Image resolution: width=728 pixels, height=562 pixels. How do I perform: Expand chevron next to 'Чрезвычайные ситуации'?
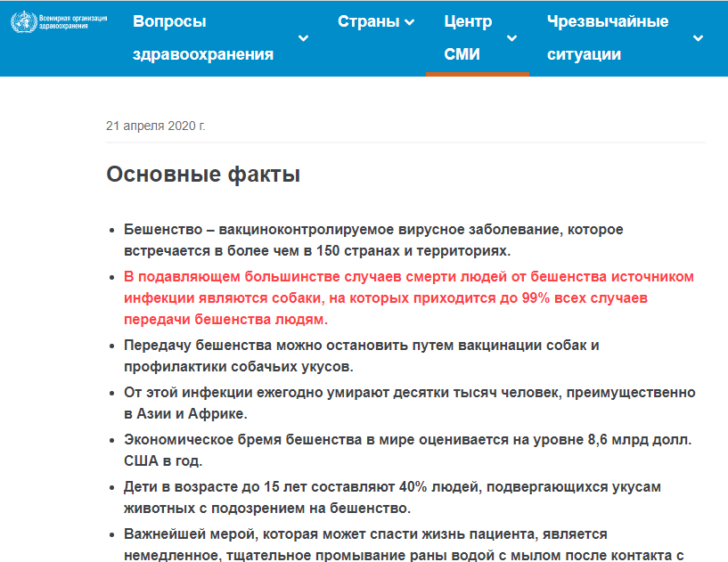(698, 38)
